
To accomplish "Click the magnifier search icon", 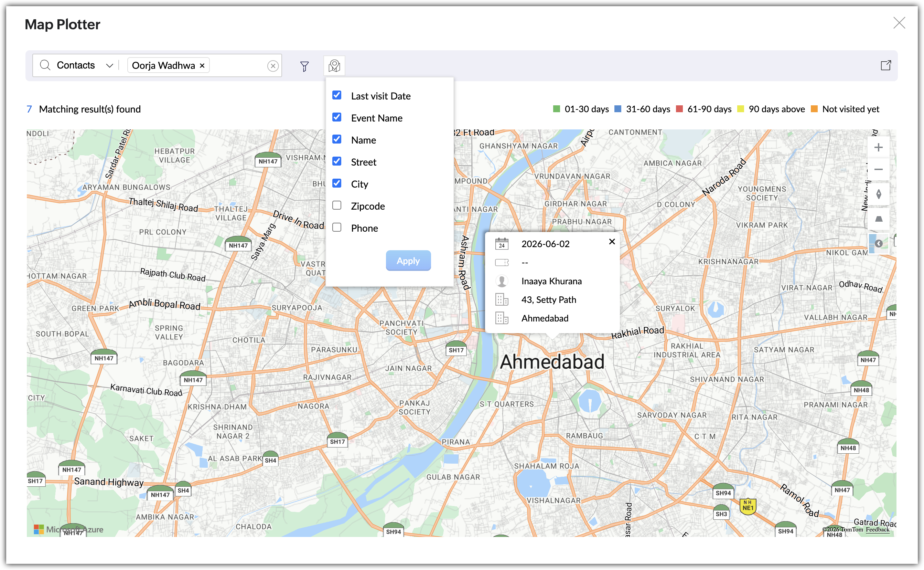I will coord(45,65).
